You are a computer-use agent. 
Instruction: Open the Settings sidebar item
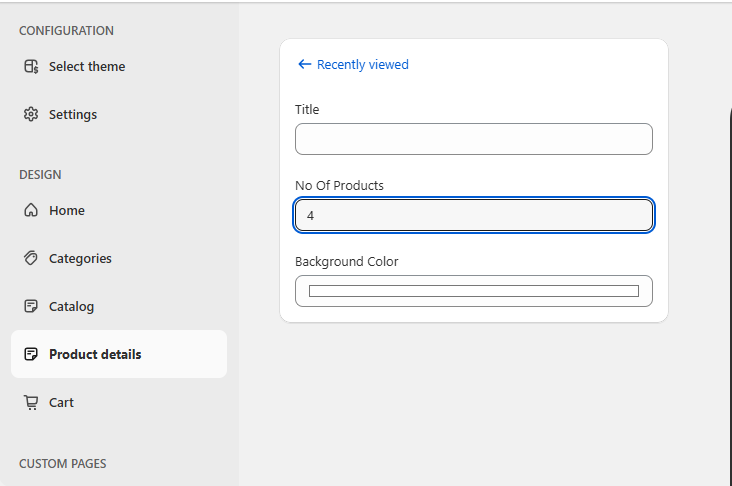(x=119, y=114)
